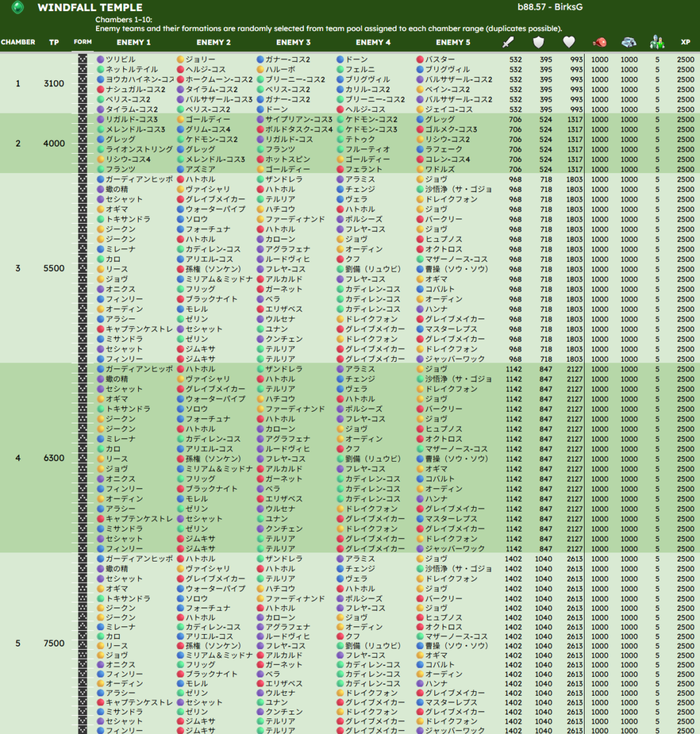Click the formation icon in the ナシュガル-コス2 row
The image size is (700, 734).
tap(83, 89)
